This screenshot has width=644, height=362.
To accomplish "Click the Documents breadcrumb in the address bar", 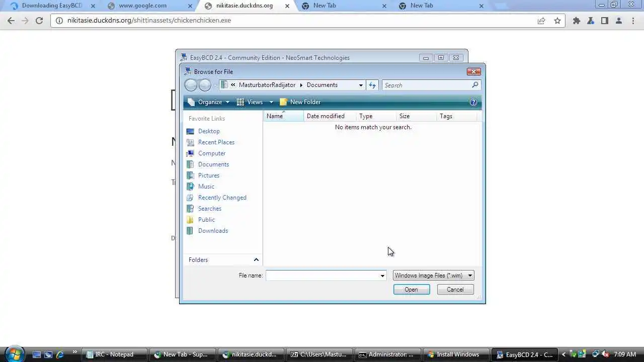I will (322, 85).
